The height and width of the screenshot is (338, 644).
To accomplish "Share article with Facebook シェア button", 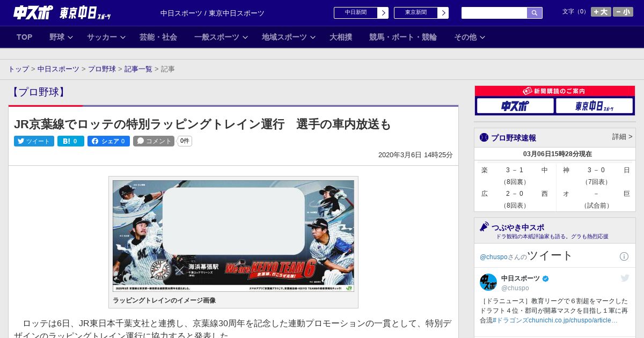I will (x=108, y=141).
